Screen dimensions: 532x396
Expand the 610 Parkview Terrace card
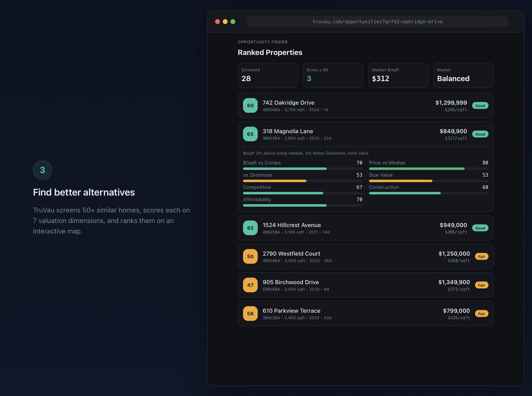click(366, 314)
